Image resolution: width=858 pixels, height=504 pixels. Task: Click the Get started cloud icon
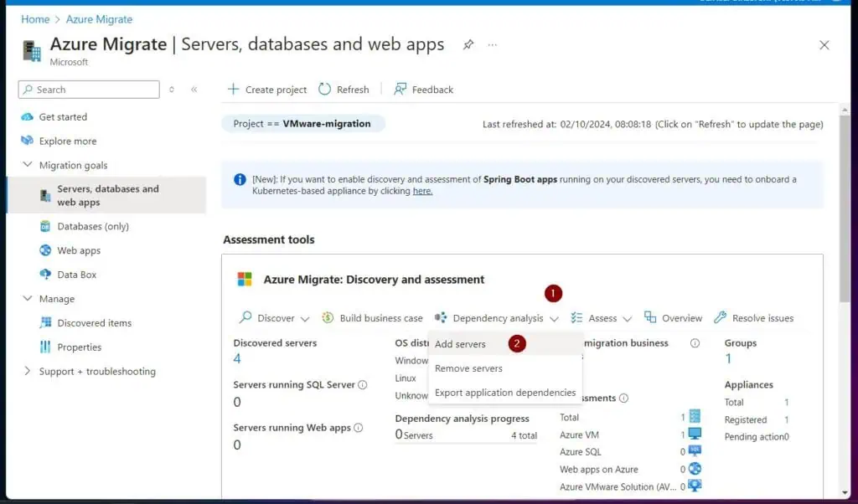[28, 117]
